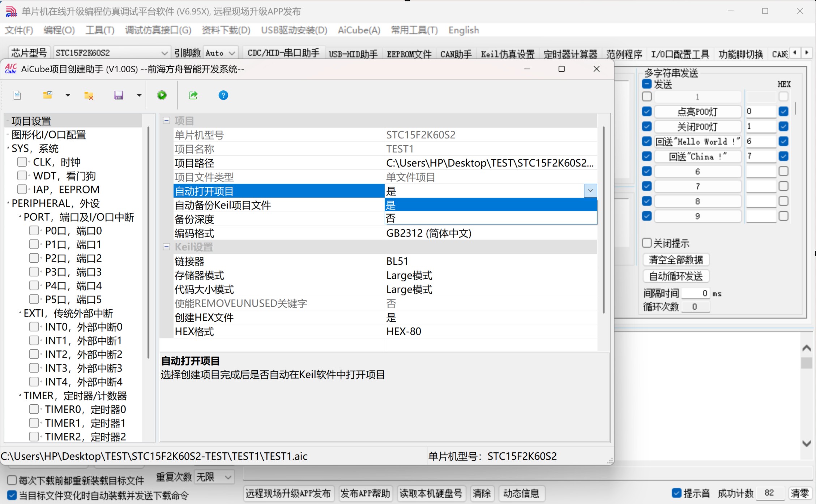Image resolution: width=816 pixels, height=504 pixels.
Task: Switch to the 定时器计算器 tab
Action: point(570,54)
